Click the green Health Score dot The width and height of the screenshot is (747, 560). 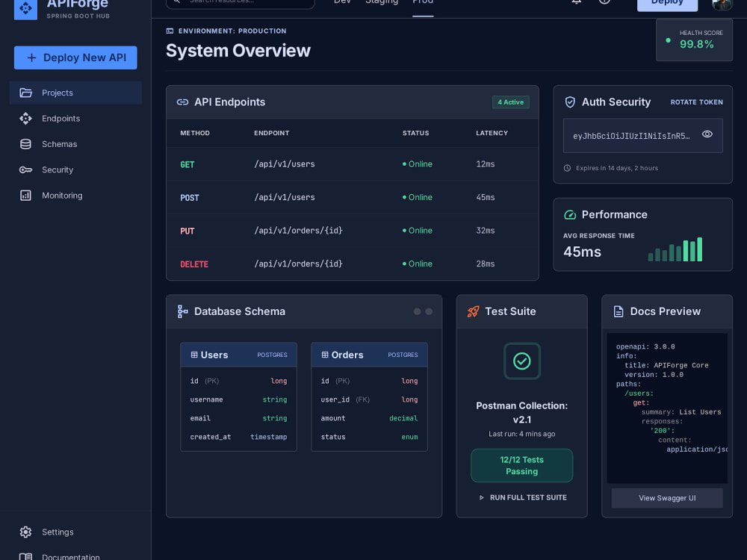(x=668, y=40)
